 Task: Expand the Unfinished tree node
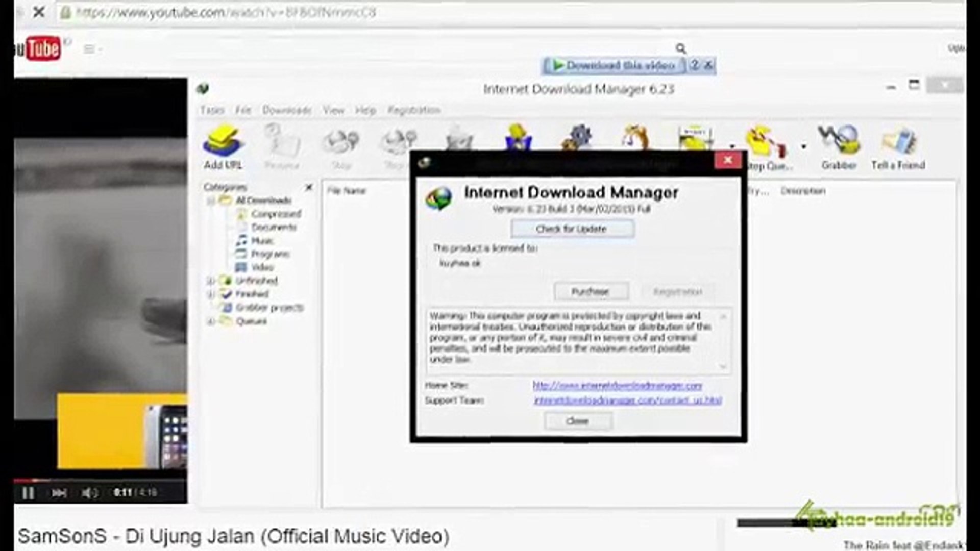click(210, 281)
